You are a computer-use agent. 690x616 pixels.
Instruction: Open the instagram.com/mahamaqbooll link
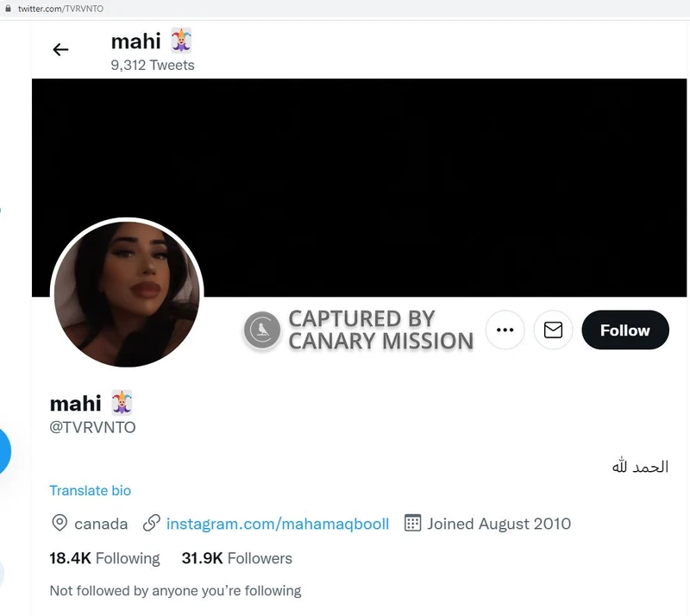pos(278,524)
